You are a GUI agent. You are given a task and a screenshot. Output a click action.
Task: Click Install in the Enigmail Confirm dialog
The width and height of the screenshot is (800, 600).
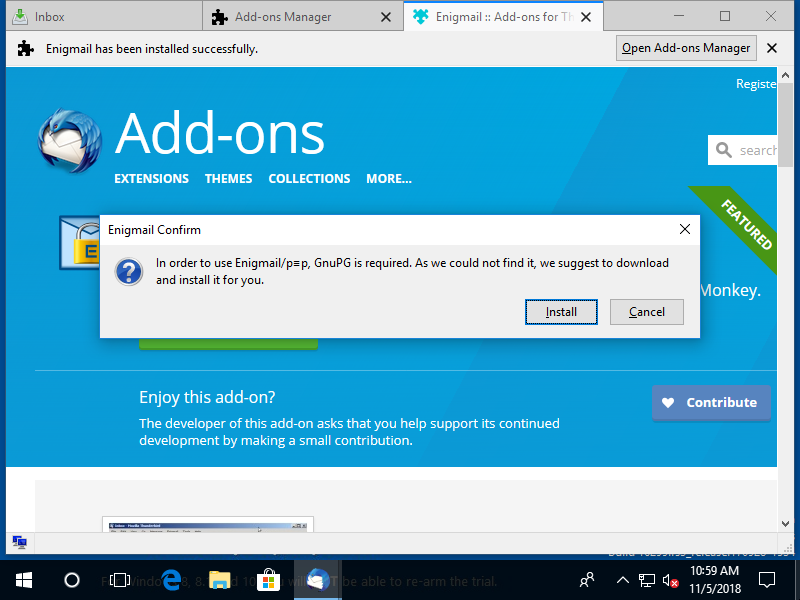click(561, 311)
